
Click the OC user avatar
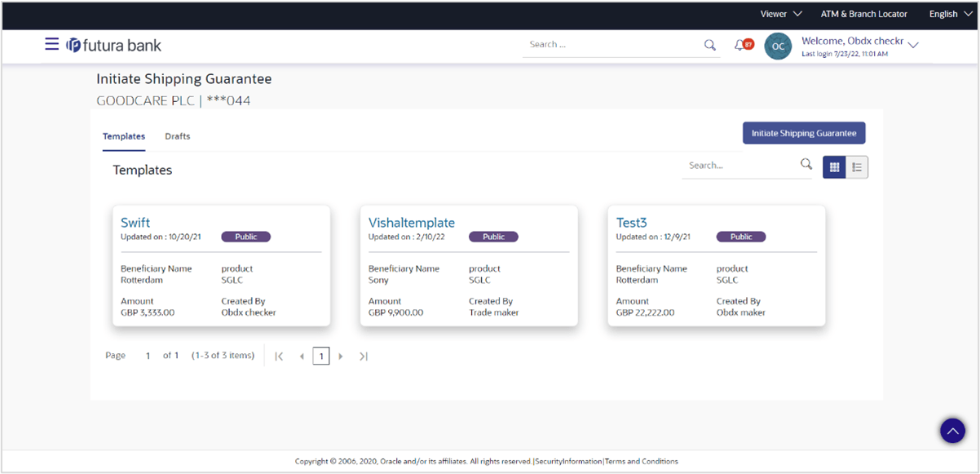[x=778, y=47]
